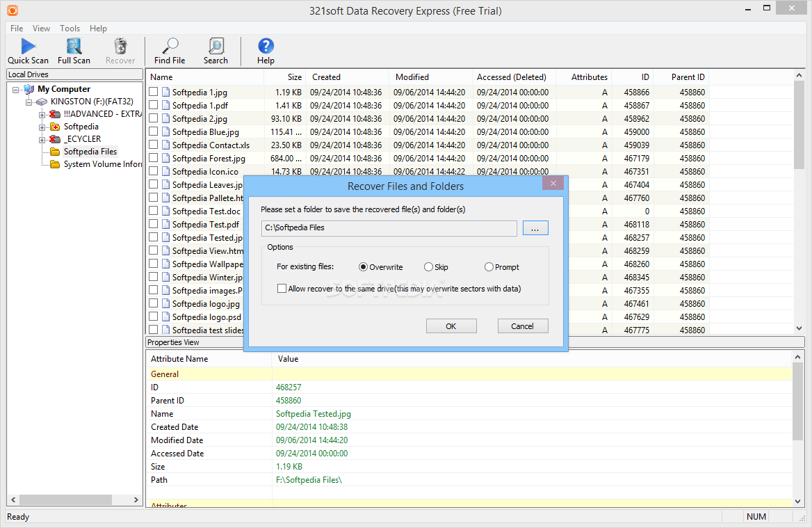Click file icon of Softpedia Blue.jpg
The width and height of the screenshot is (812, 528).
(x=165, y=131)
